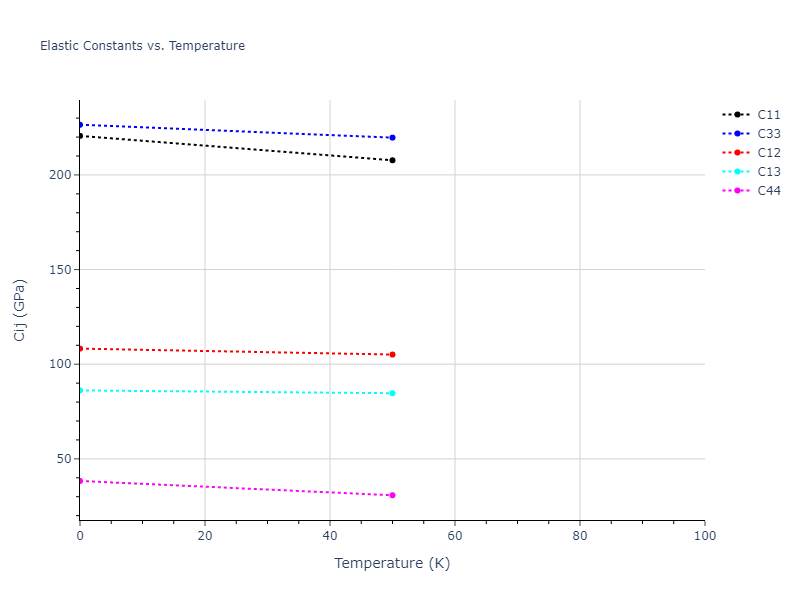Select the red C12 marker at 0 K
The image size is (800, 600).
80,348
